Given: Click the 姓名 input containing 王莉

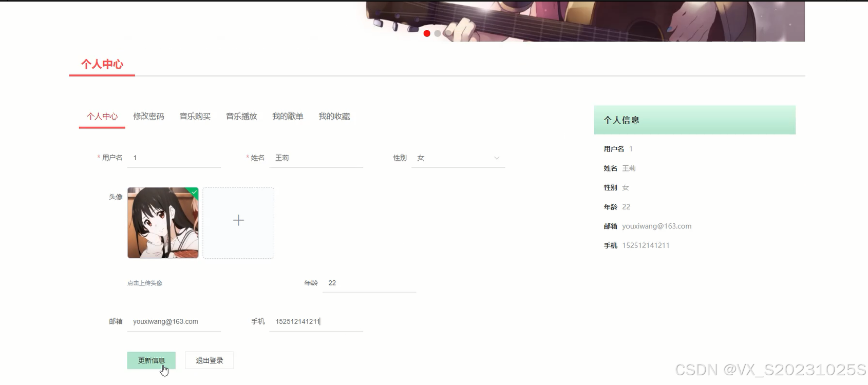Looking at the screenshot, I should [316, 158].
